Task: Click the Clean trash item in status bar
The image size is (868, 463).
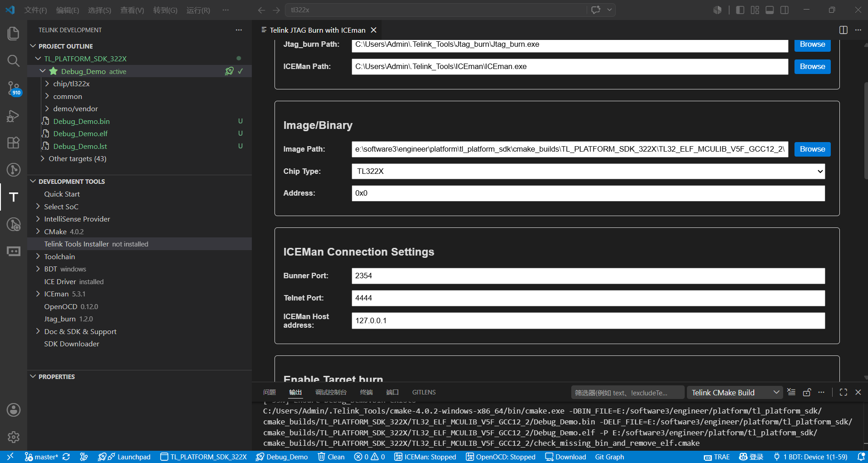Action: [x=331, y=457]
